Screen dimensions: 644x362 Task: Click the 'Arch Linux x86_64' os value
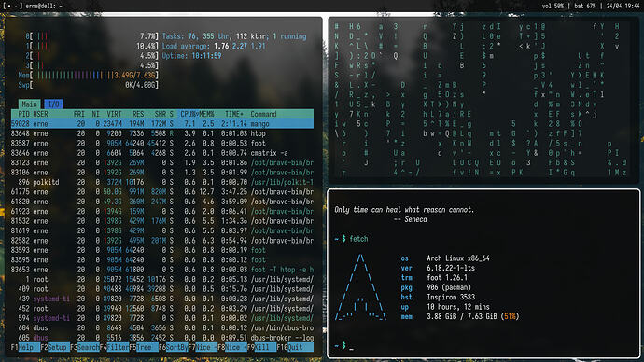458,258
